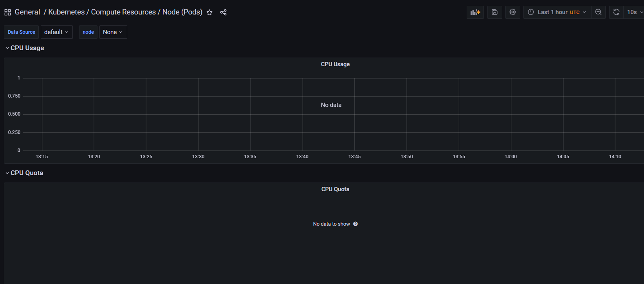Click the 0.750 y-axis value
This screenshot has width=644, height=284.
pos(14,96)
